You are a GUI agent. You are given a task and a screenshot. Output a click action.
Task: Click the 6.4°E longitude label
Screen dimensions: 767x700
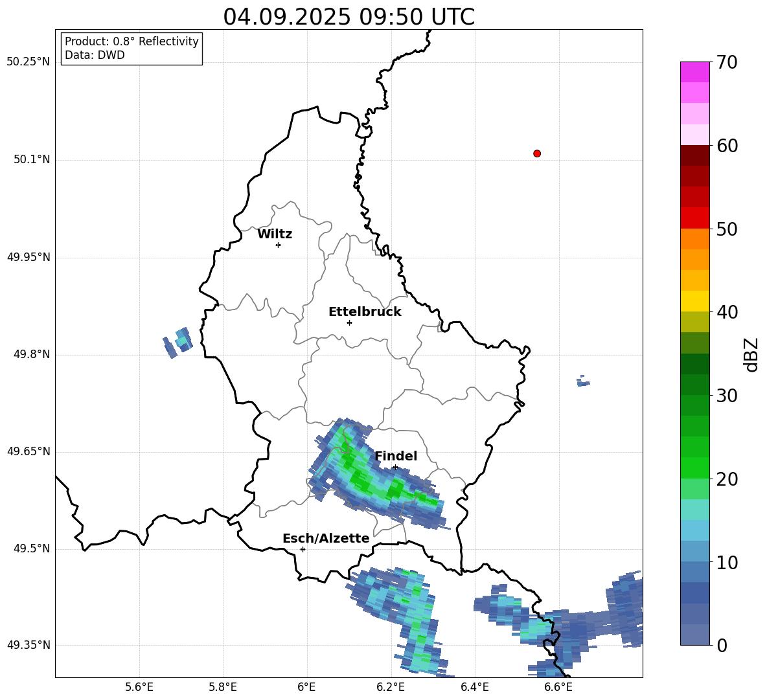[474, 687]
